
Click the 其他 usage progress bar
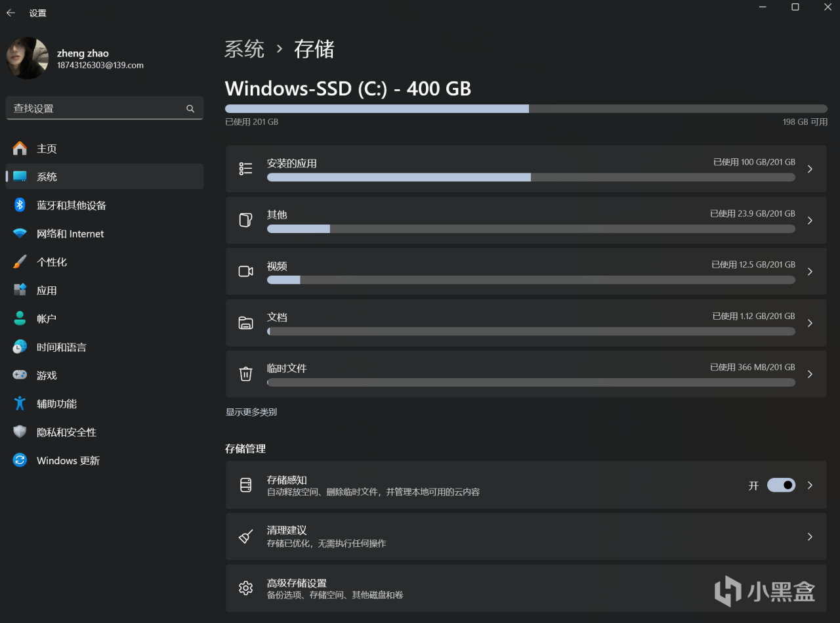click(531, 228)
